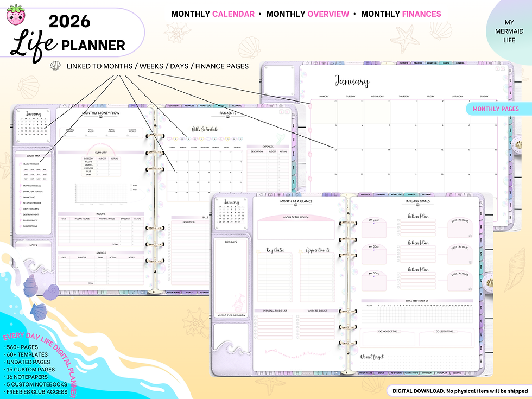The width and height of the screenshot is (532, 399).
Task: Open MONEY LOG tab on January calendar planner
Action: 432,63
